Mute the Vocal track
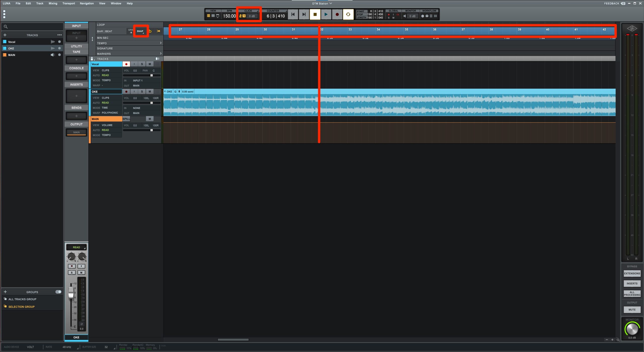Screen dimensions: 644x352 [150, 64]
